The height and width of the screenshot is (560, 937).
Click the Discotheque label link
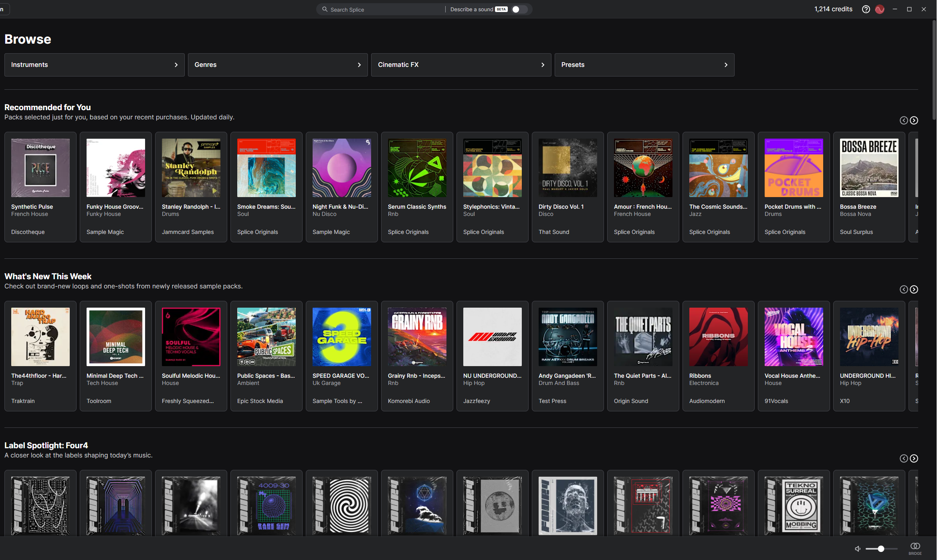tap(28, 232)
